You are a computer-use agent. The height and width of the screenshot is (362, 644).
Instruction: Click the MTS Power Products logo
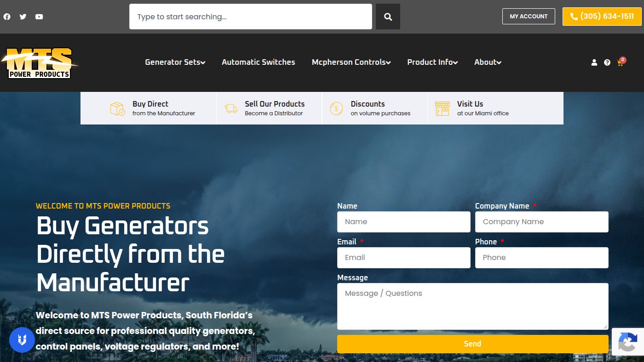pos(40,63)
